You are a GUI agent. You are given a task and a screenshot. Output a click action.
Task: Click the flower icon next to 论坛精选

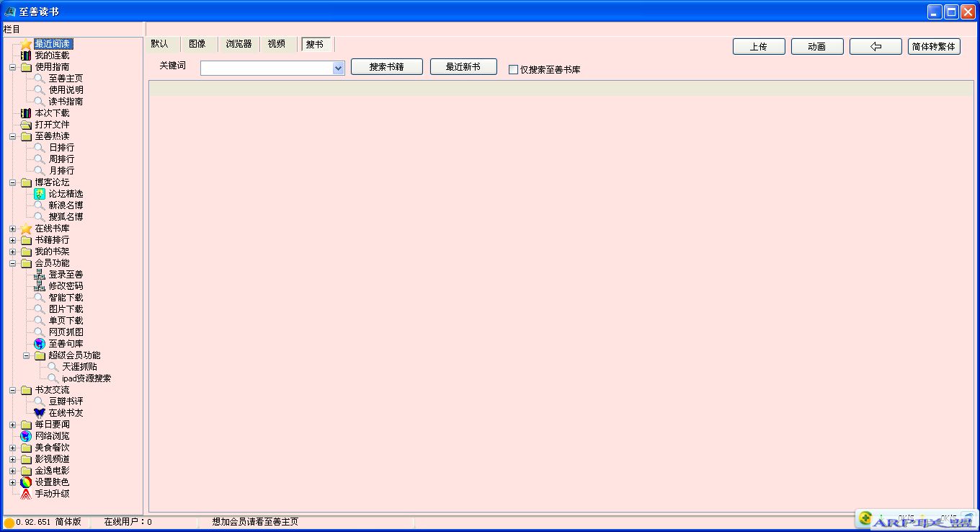click(40, 194)
